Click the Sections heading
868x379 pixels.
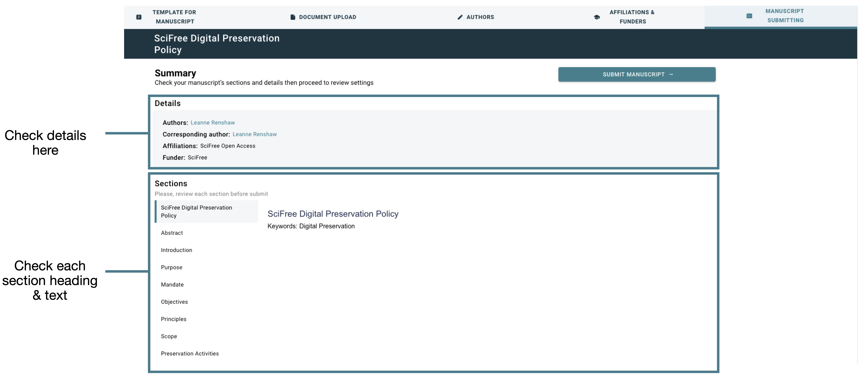[170, 184]
